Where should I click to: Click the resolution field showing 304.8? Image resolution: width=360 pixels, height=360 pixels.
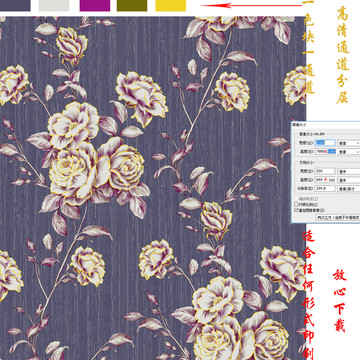point(325,188)
